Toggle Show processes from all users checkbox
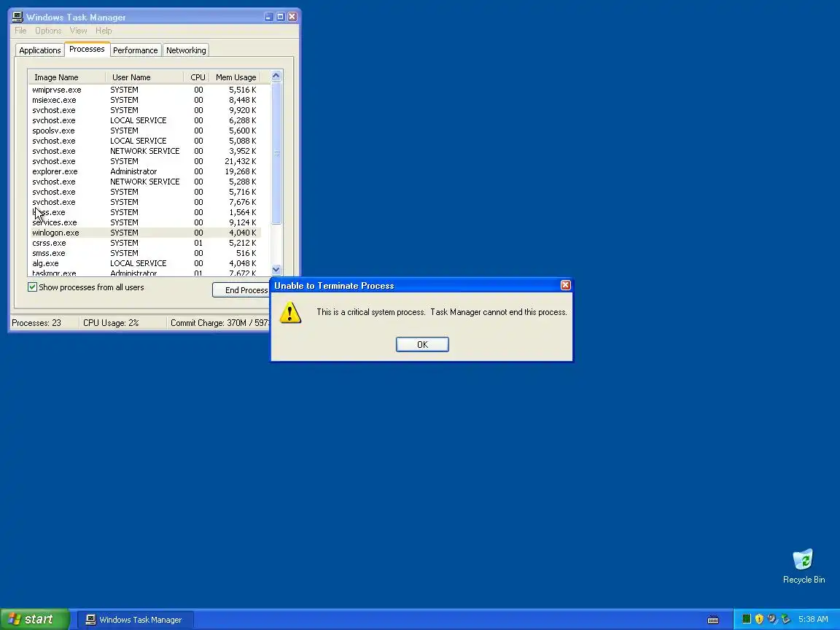This screenshot has width=840, height=630. coord(33,287)
